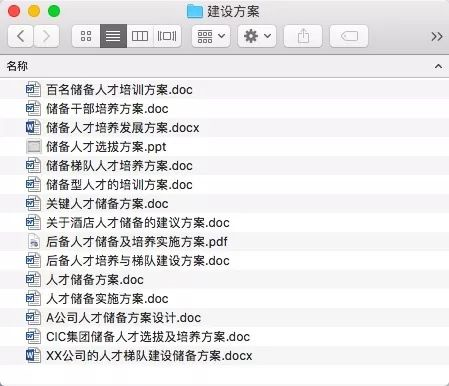Minimize the window with yellow button
449x386 pixels.
tap(34, 11)
